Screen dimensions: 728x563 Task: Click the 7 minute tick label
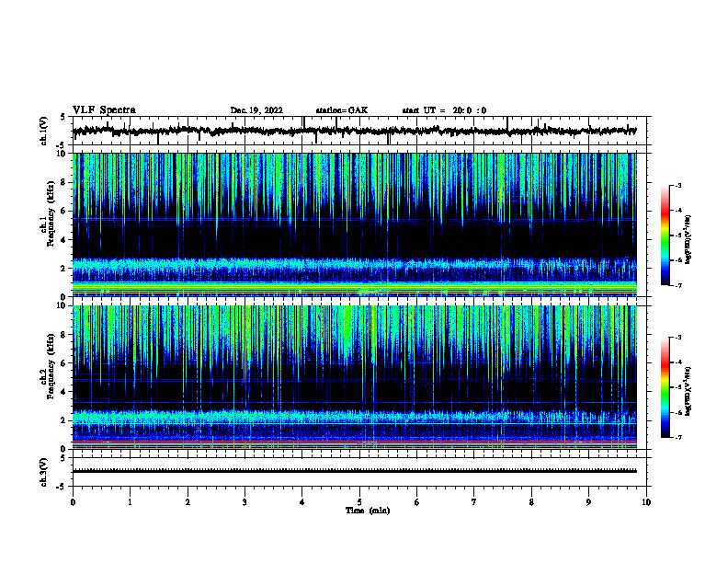474,502
